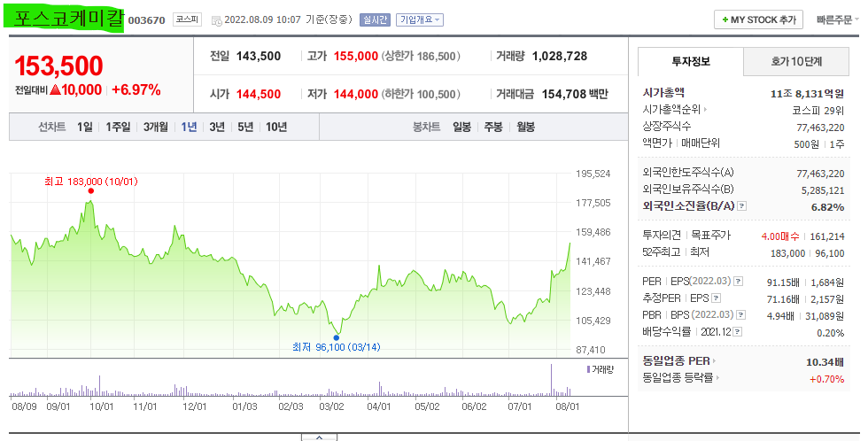Click the 외국인보유주식수 5,285,121 value

pyautogui.click(x=823, y=190)
